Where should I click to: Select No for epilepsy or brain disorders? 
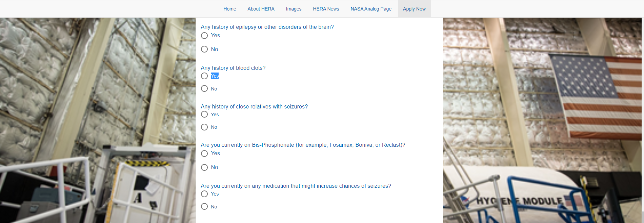[x=204, y=49]
